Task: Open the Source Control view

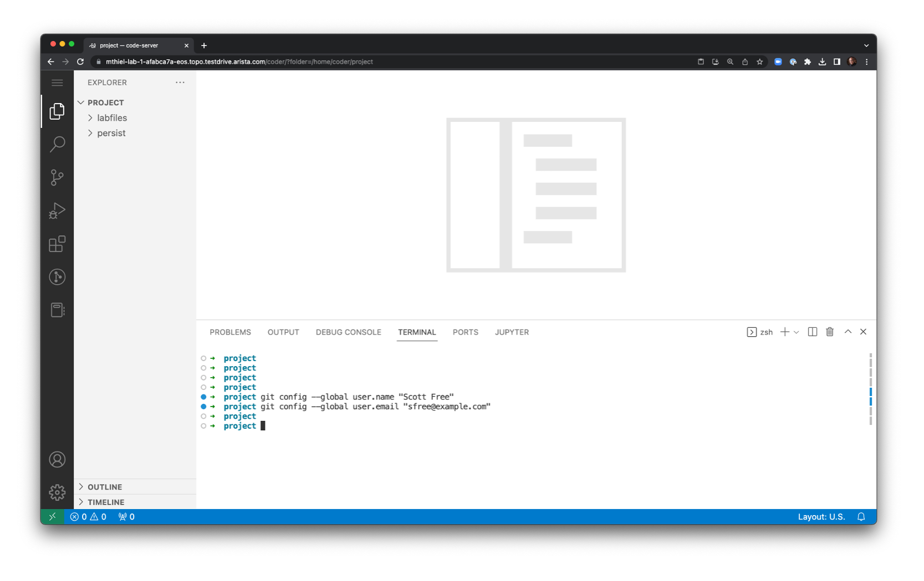Action: (x=57, y=177)
